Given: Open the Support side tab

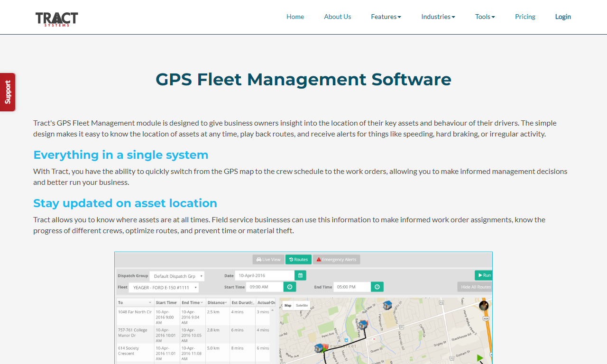Looking at the screenshot, I should [x=8, y=92].
